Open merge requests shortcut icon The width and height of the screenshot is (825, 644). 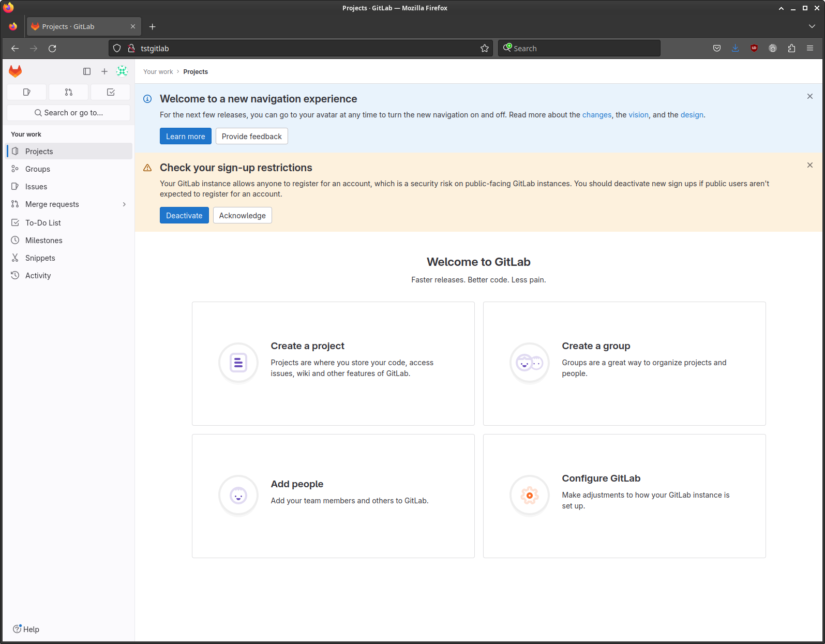pyautogui.click(x=69, y=92)
